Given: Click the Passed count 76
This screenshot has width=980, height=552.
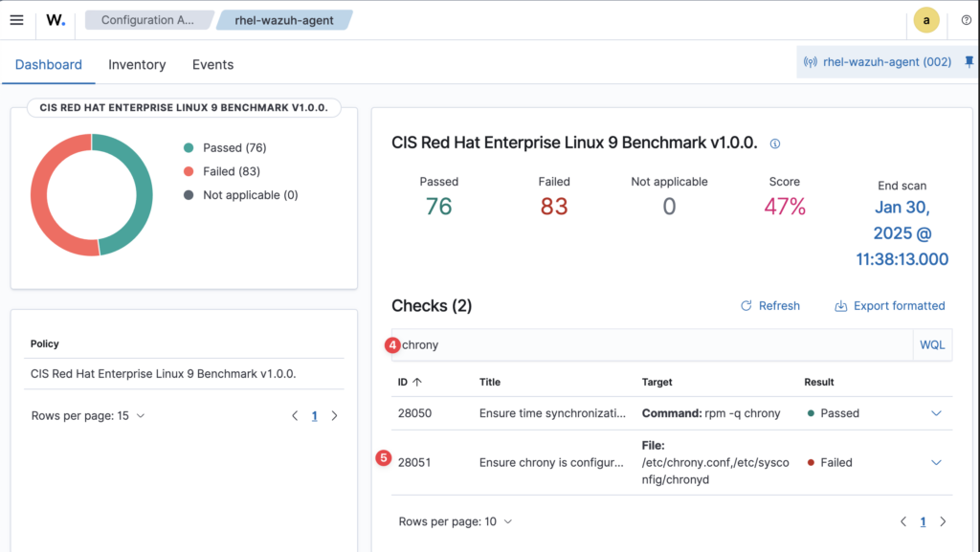Looking at the screenshot, I should coord(438,207).
